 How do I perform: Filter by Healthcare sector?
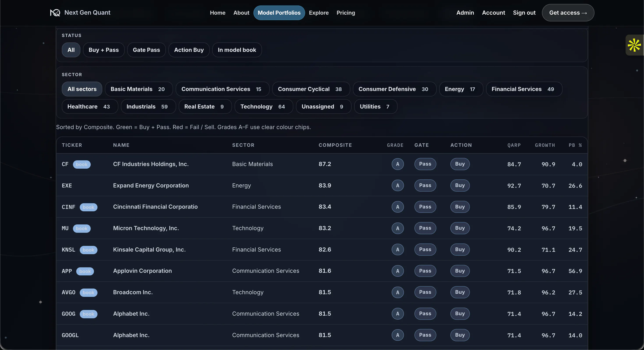90,107
